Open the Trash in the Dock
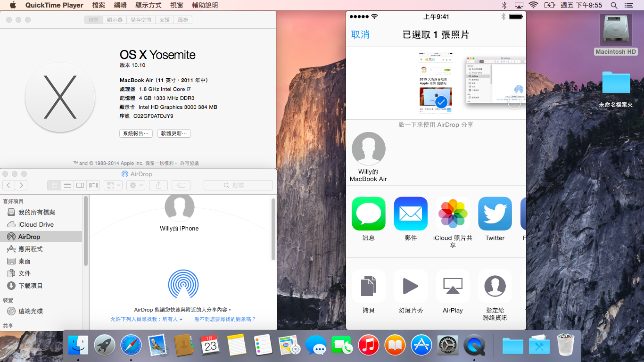 [565, 346]
